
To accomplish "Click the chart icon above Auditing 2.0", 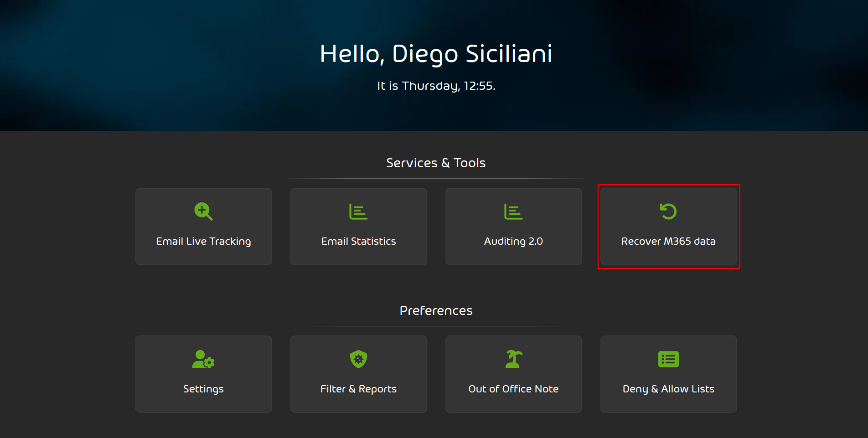I will coord(513,211).
